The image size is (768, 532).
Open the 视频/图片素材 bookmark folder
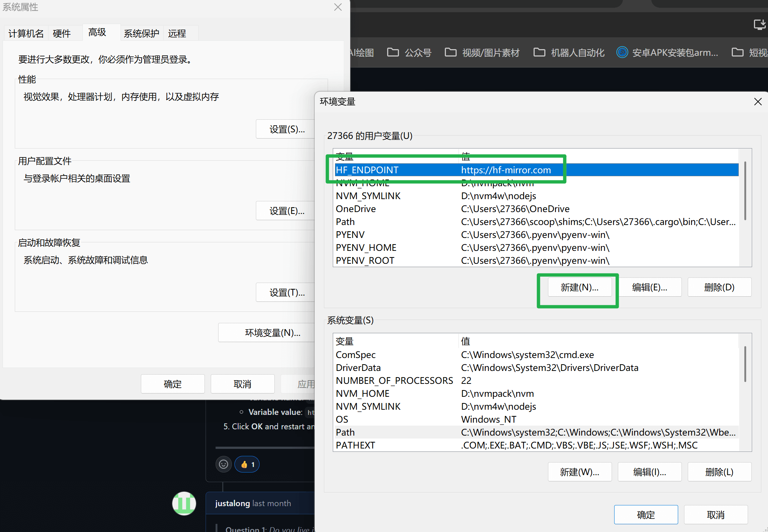482,52
